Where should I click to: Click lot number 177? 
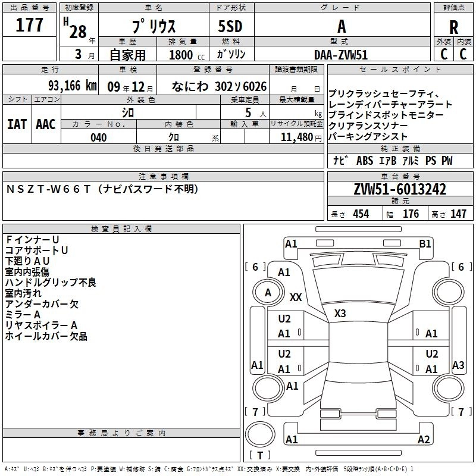click(30, 26)
